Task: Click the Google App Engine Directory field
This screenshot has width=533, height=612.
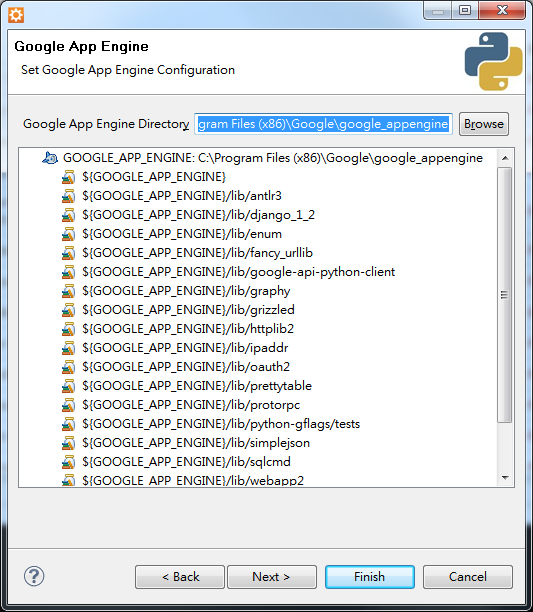Action: click(x=323, y=124)
